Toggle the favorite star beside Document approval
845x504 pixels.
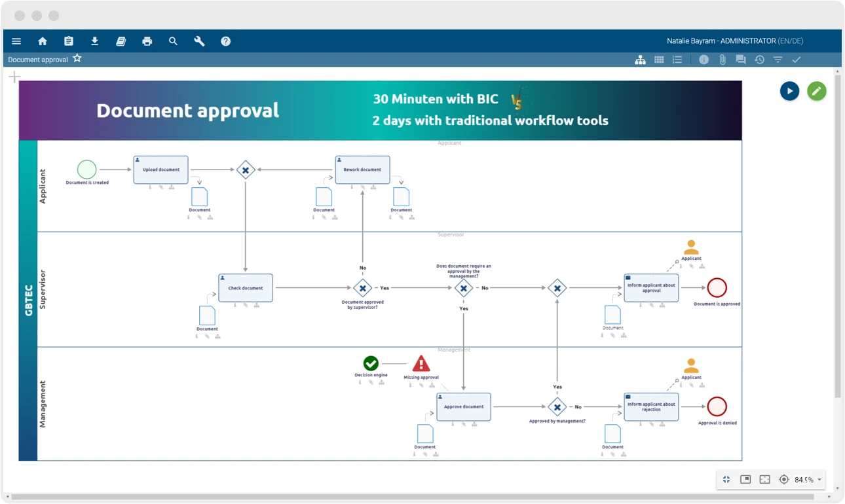[x=77, y=59]
